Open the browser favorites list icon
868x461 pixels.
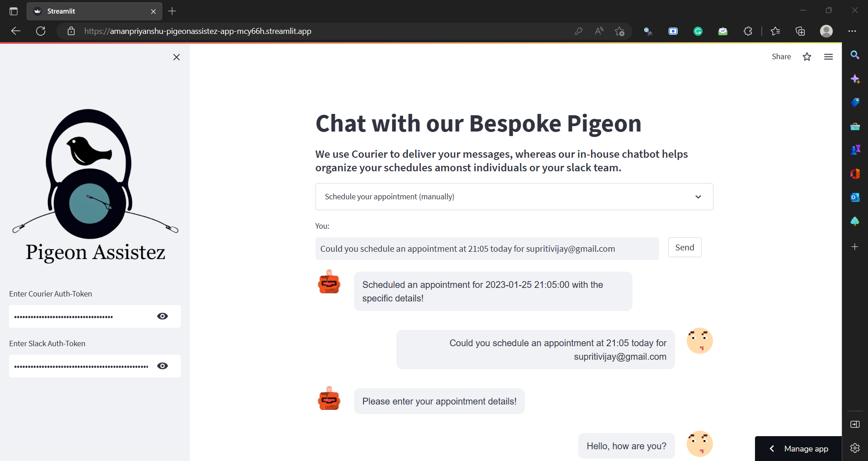click(775, 31)
